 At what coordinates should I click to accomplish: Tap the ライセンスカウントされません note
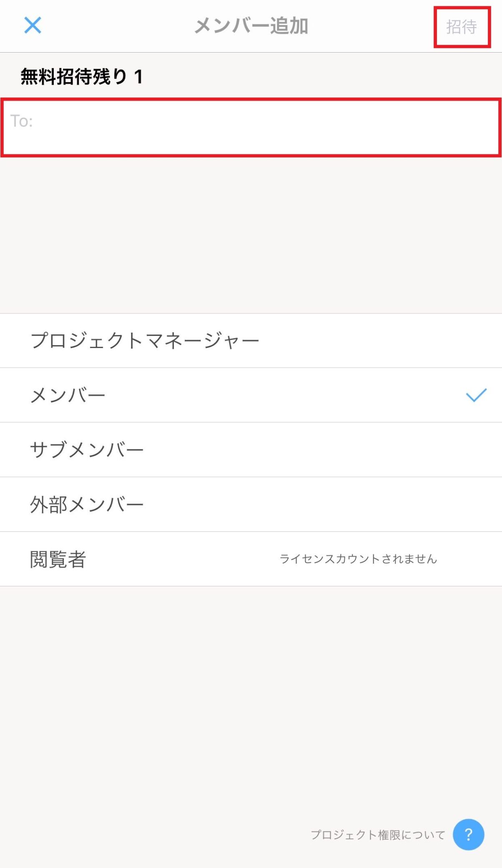(x=358, y=559)
